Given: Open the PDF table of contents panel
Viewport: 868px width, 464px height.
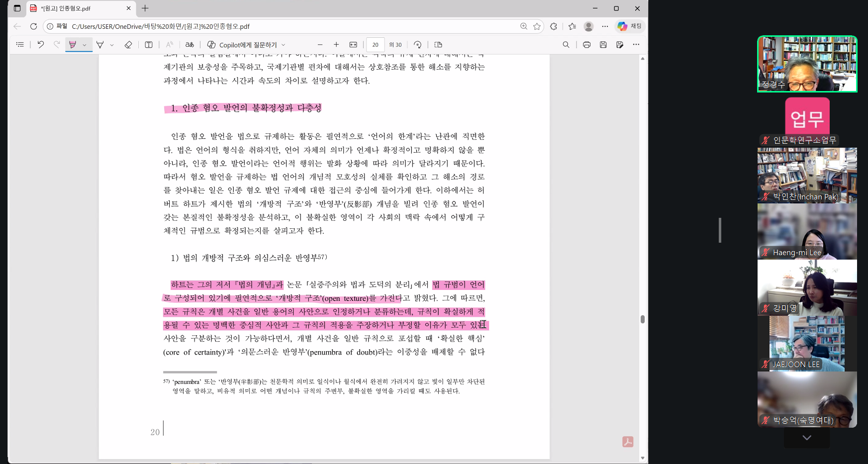Looking at the screenshot, I should point(20,45).
